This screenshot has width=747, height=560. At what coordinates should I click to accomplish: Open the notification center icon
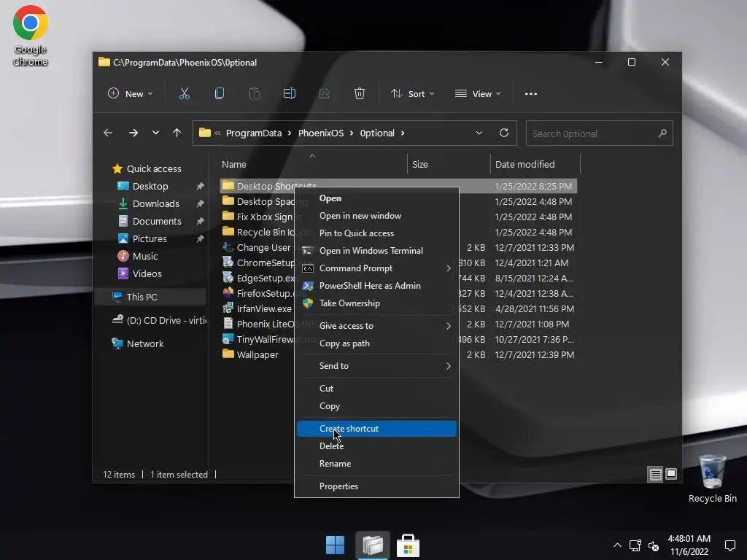729,545
